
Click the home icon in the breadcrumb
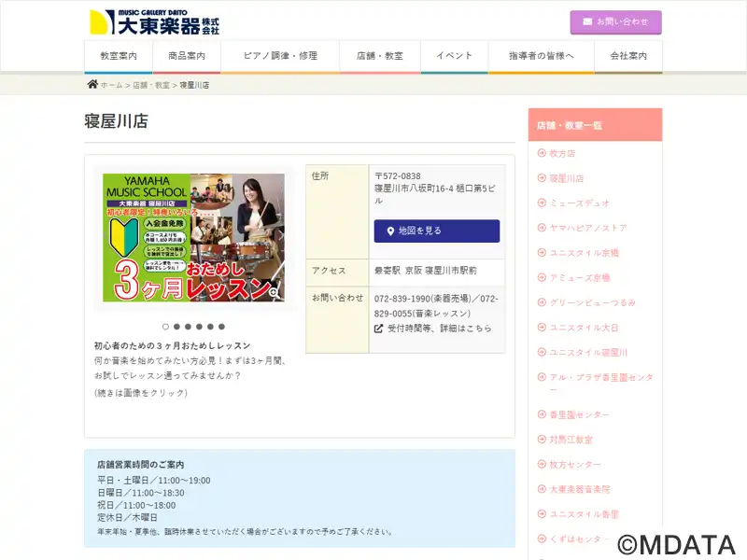92,85
